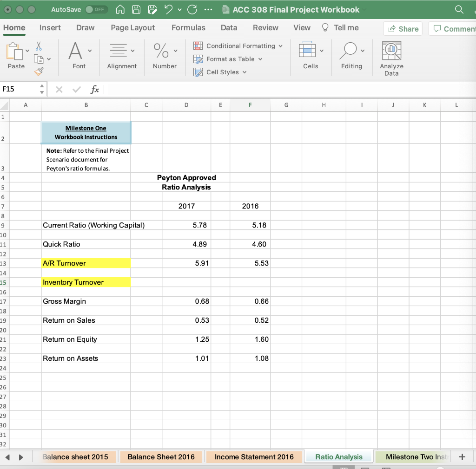Screen dimensions: 476x469
Task: Click the Share button
Action: click(403, 29)
